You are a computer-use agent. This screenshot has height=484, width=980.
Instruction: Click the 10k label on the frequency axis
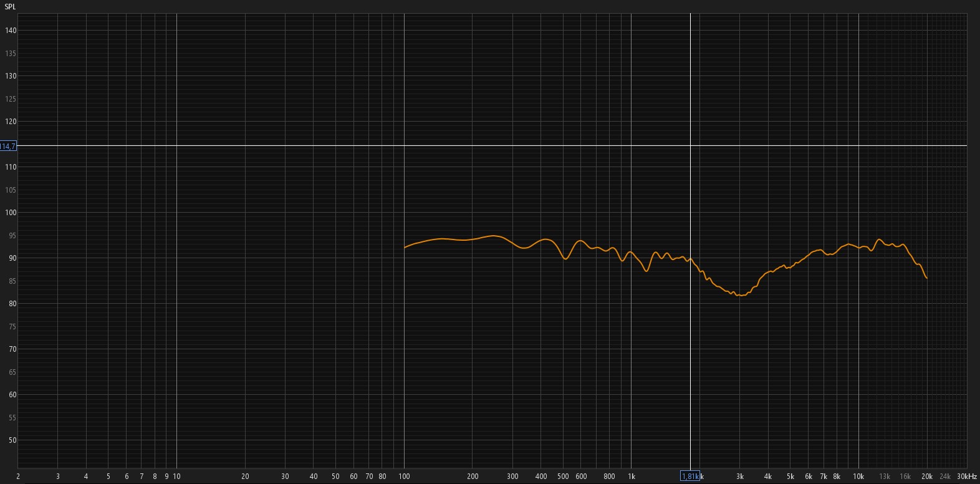pyautogui.click(x=858, y=477)
